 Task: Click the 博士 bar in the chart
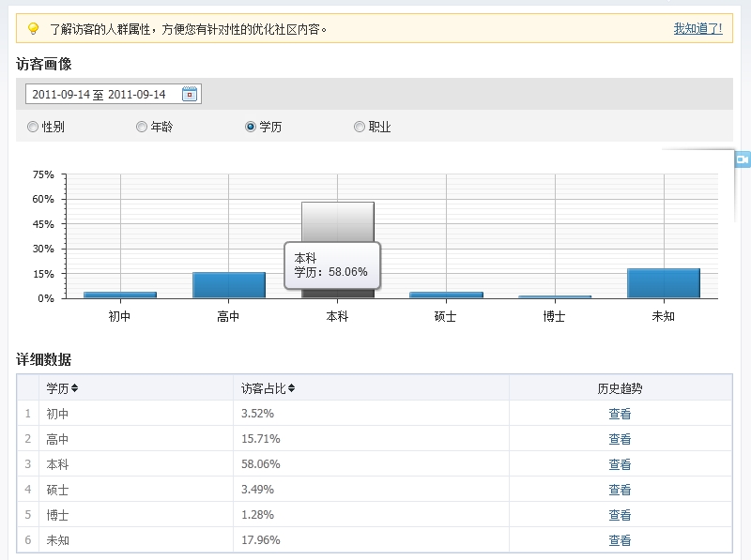click(x=555, y=297)
